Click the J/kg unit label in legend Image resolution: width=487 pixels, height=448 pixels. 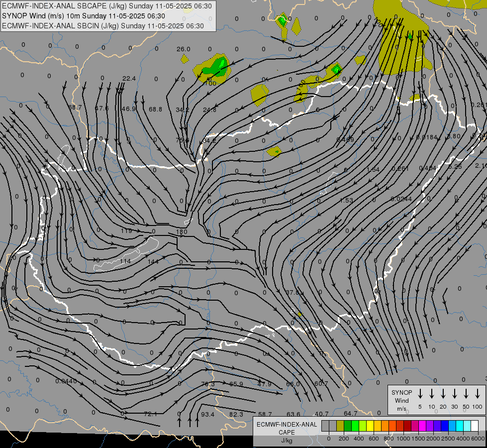click(x=287, y=441)
